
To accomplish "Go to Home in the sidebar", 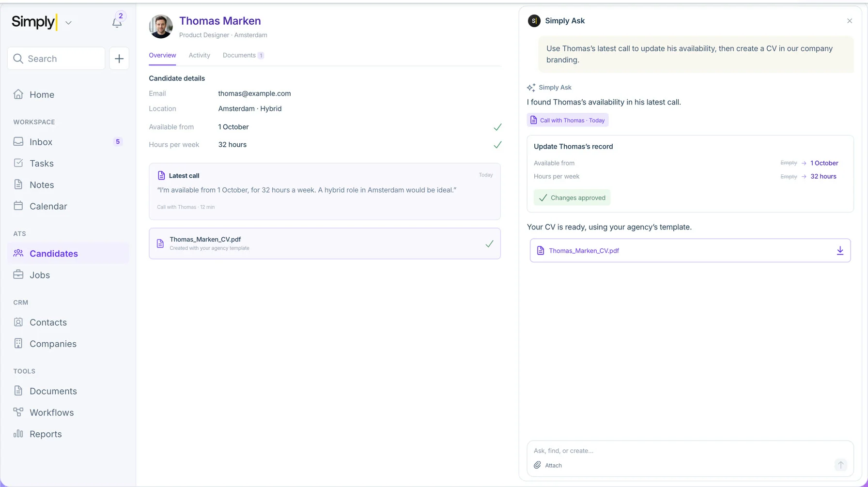I will click(68, 94).
